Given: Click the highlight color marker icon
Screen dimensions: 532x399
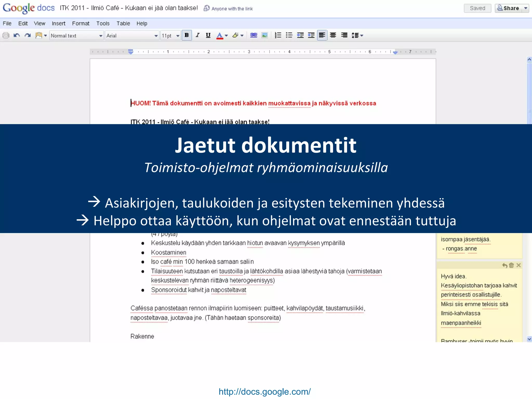Looking at the screenshot, I should 235,35.
